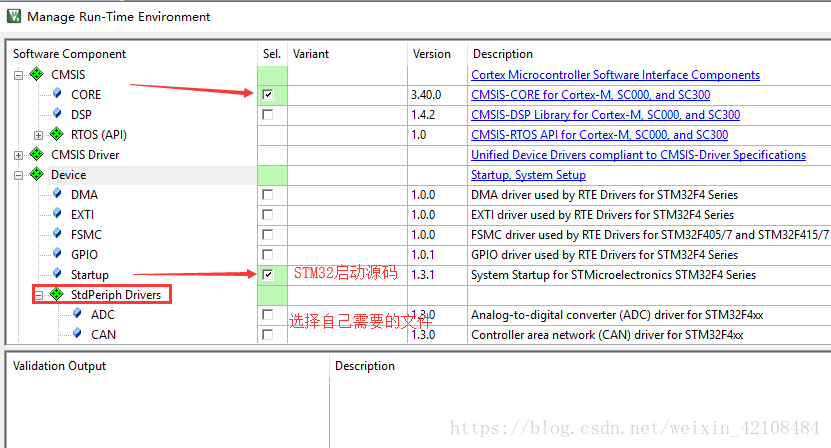Click the blue gem icon beside FSMC

point(57,234)
